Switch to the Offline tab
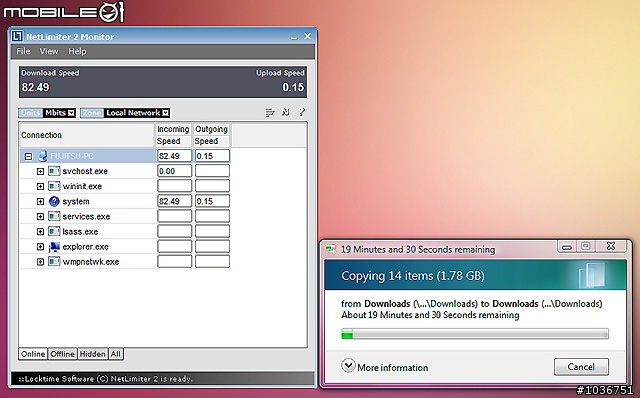 tap(62, 354)
